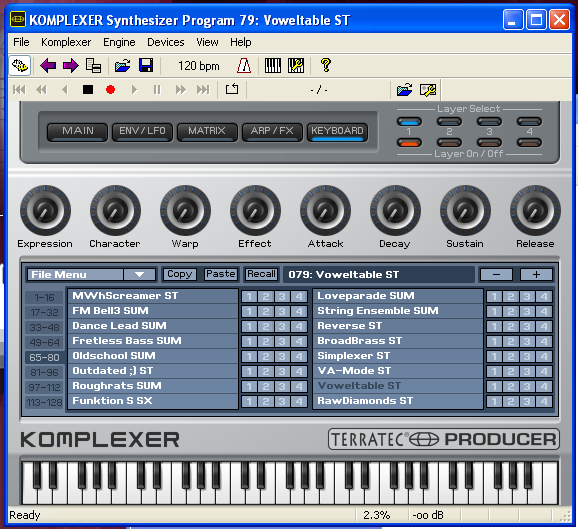This screenshot has width=578, height=529.
Task: Select program bank 113-128
Action: pyautogui.click(x=44, y=403)
